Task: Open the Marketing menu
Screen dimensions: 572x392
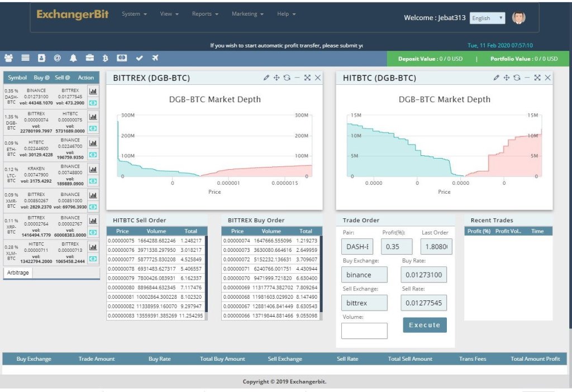Action: [247, 14]
